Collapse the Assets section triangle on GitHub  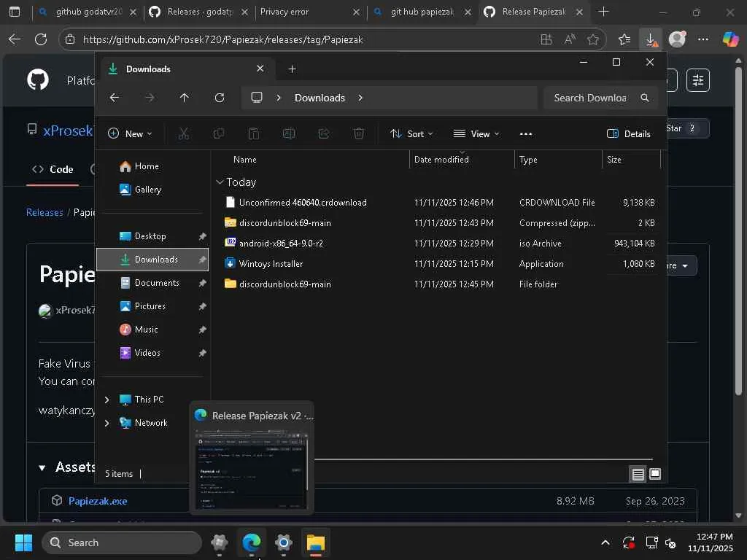pos(42,468)
